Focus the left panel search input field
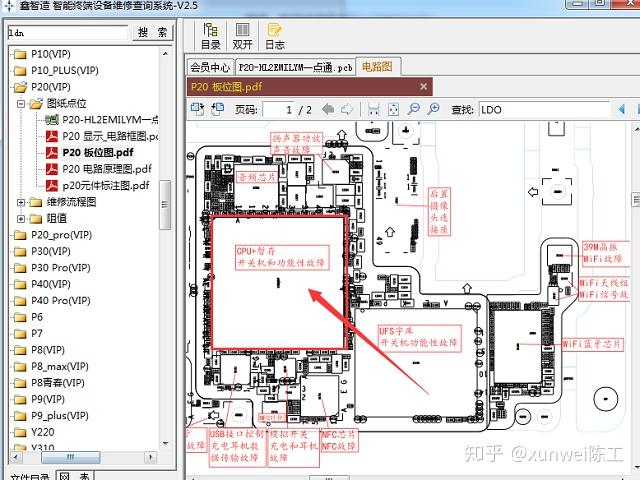 [x=68, y=33]
